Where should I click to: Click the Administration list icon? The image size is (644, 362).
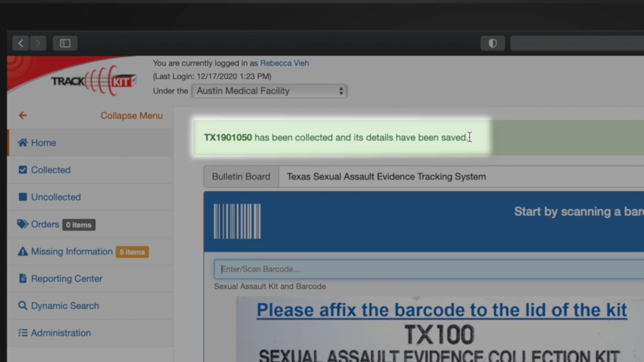(x=23, y=333)
